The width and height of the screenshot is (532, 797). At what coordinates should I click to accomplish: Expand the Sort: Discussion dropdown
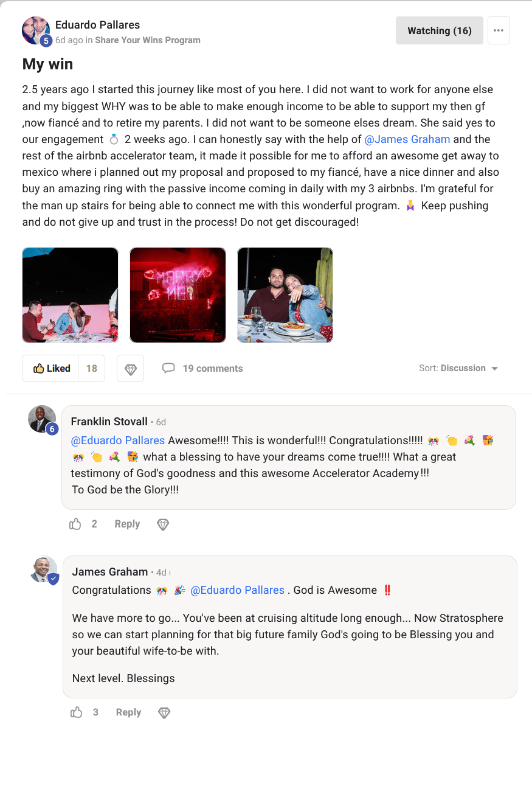pos(458,368)
